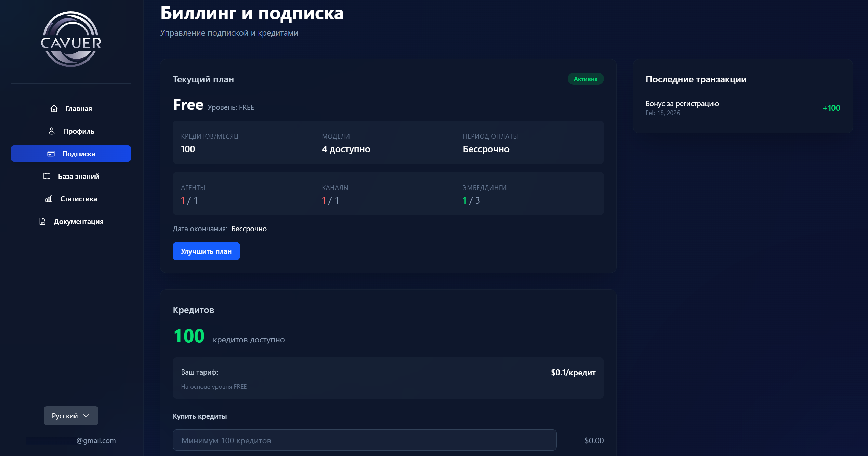Click the home icon beside Главная
This screenshot has height=456, width=868.
pyautogui.click(x=54, y=108)
